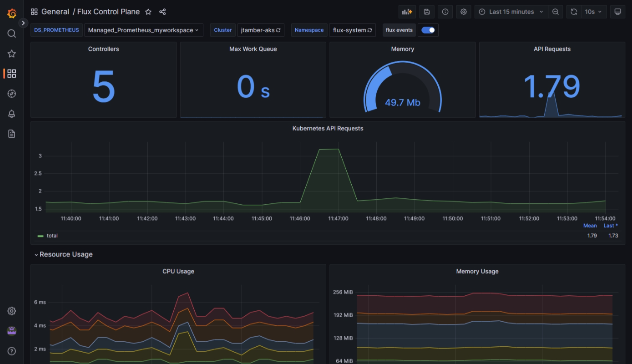The image size is (632, 364).
Task: Open the Managed_Prometheus_myworkspace datasource dropdown
Action: (143, 30)
